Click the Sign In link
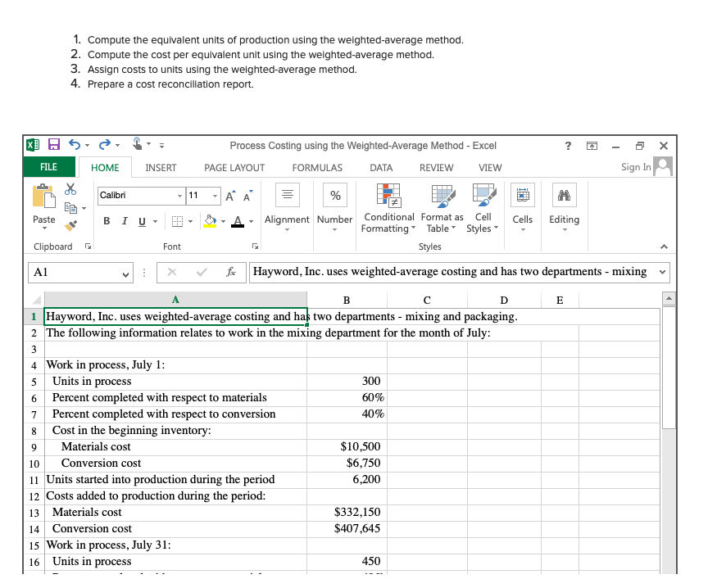717x588 pixels. 636,167
